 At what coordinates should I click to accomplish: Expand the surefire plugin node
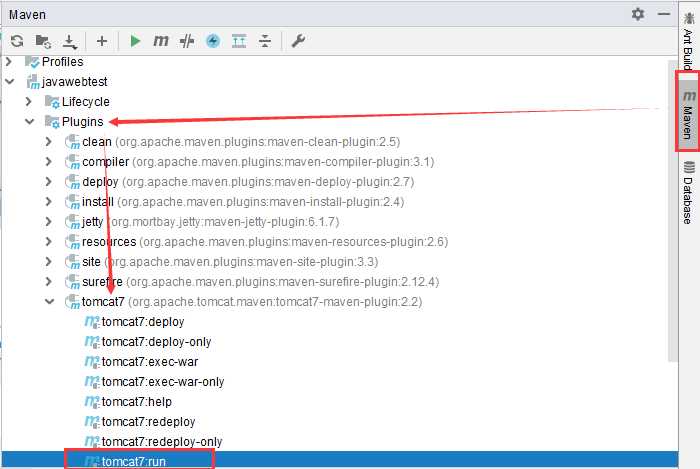pos(49,282)
